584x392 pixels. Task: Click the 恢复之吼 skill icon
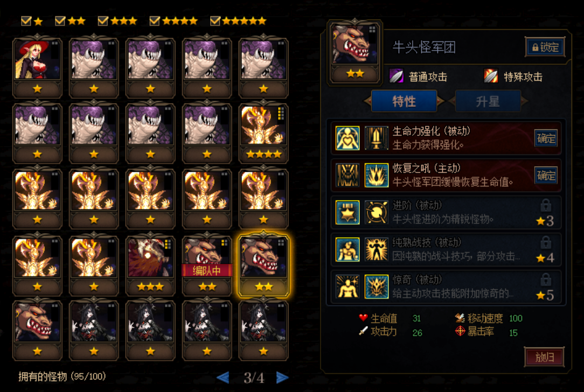[376, 175]
